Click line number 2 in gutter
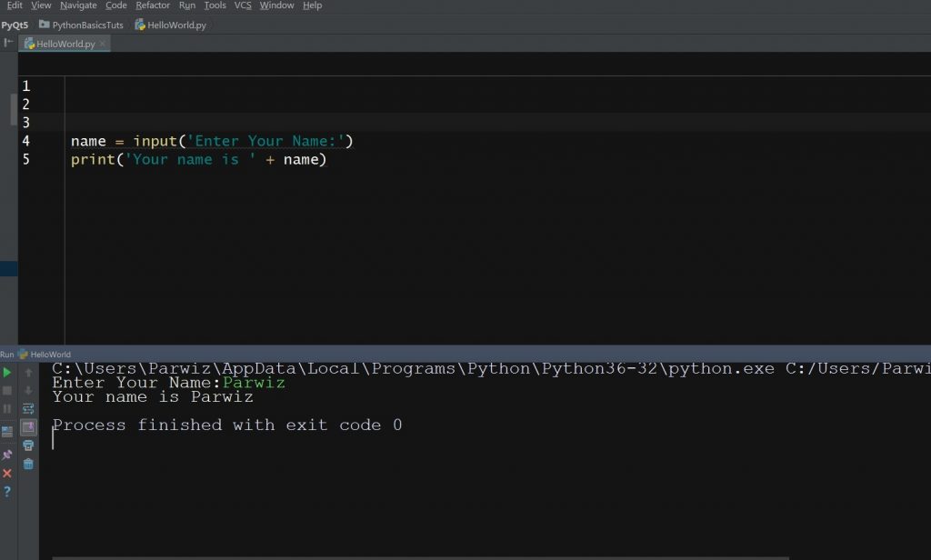 pyautogui.click(x=26, y=105)
